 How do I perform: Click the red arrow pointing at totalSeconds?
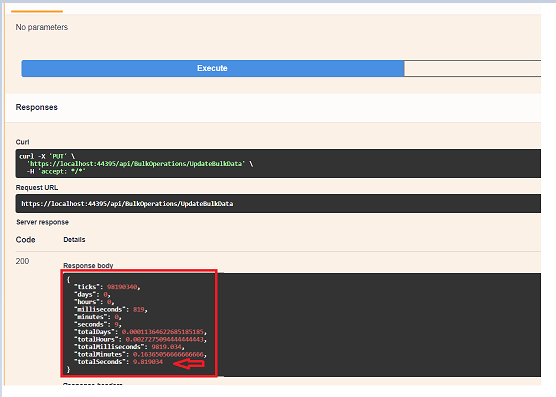coord(189,364)
